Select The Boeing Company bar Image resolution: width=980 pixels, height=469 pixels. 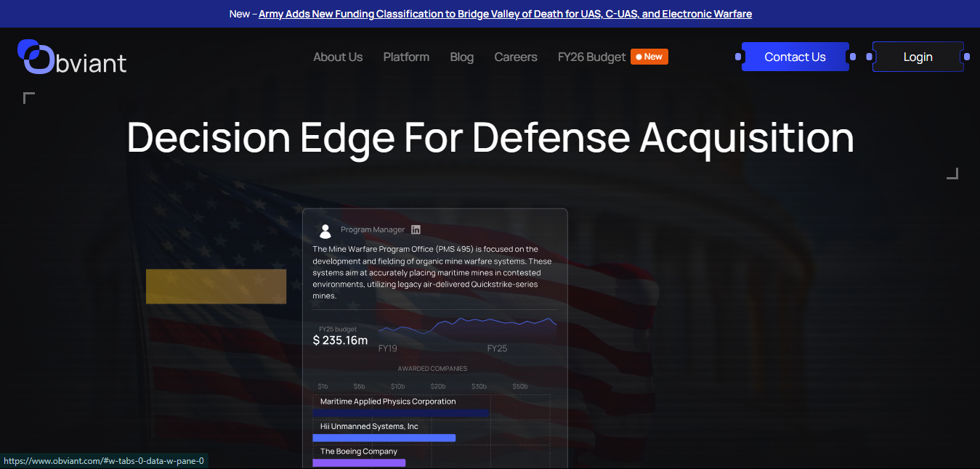359,462
